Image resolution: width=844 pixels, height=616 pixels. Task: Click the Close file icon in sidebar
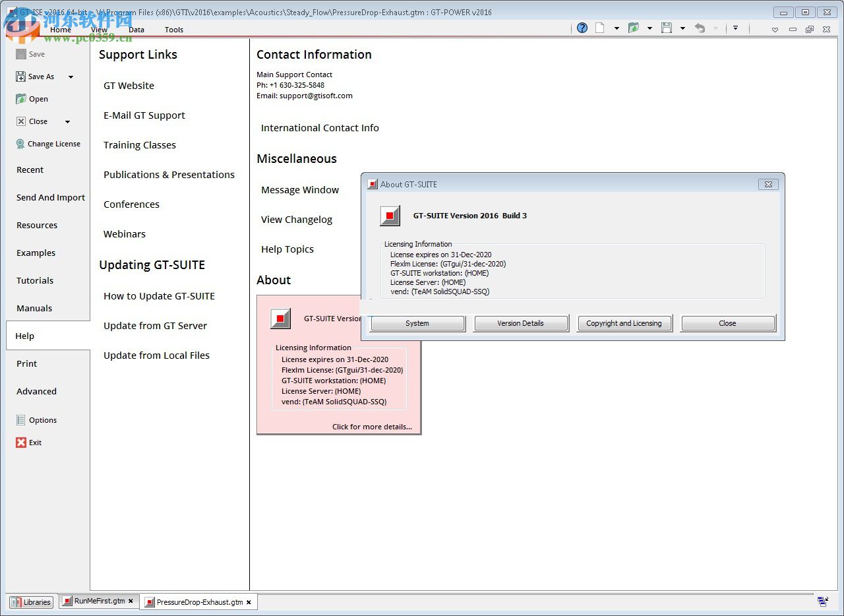(x=21, y=121)
